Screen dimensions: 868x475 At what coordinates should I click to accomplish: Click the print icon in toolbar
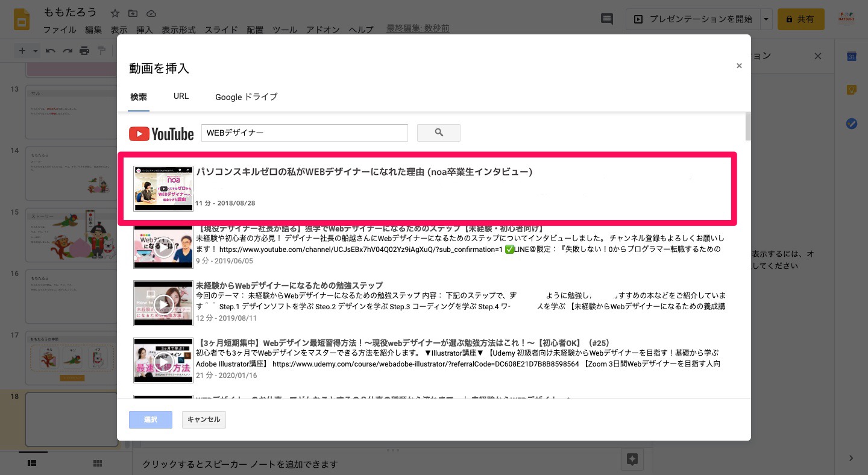tap(84, 51)
